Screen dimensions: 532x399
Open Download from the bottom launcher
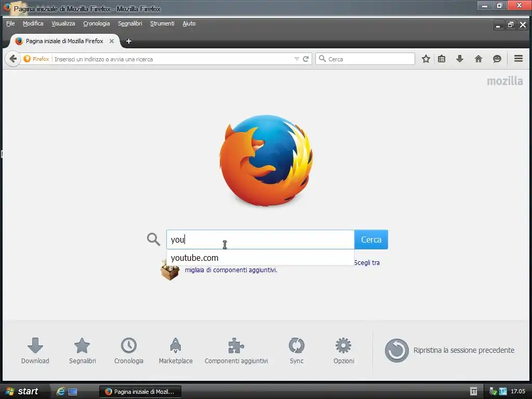click(35, 351)
